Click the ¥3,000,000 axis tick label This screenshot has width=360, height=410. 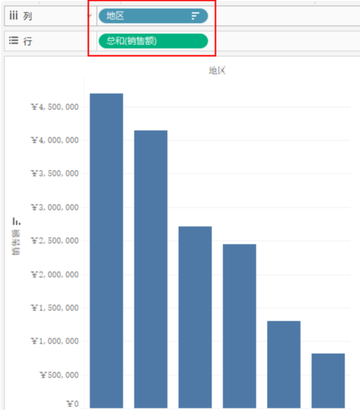pos(55,207)
